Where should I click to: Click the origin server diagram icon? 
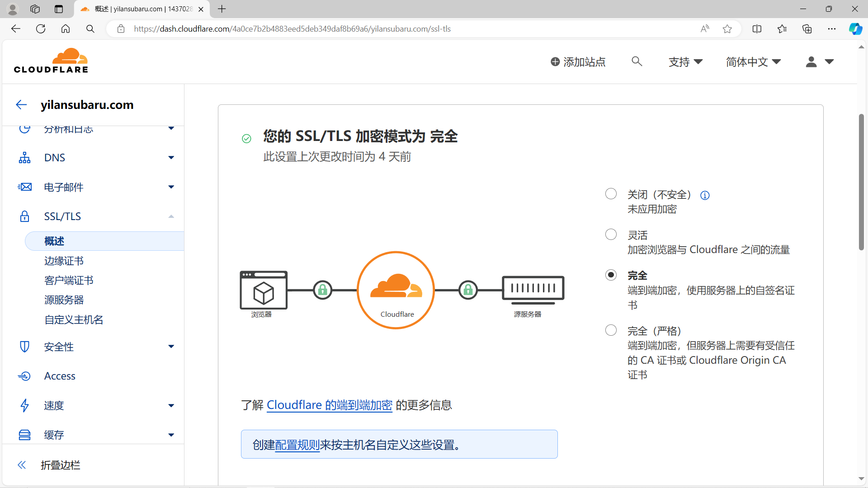point(533,290)
